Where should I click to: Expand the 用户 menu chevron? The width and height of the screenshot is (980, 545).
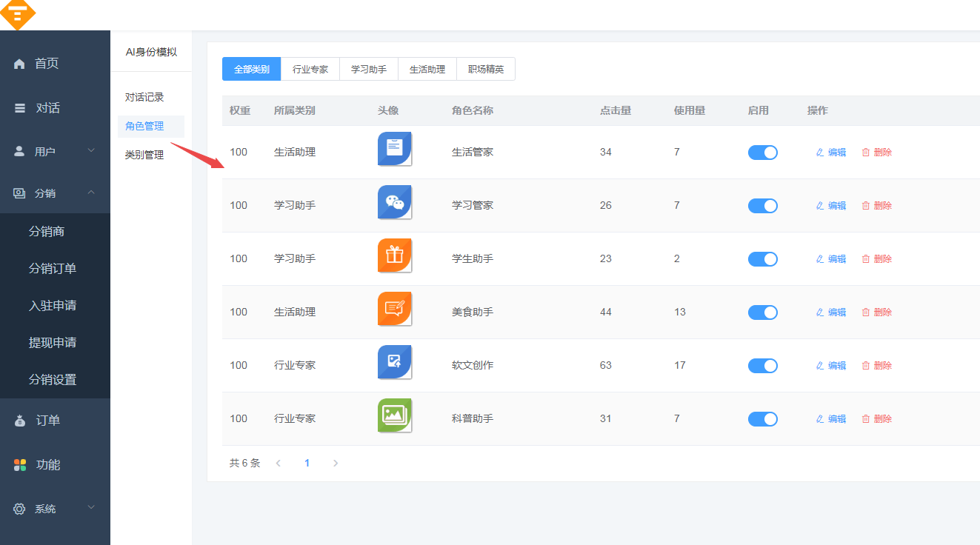point(91,151)
